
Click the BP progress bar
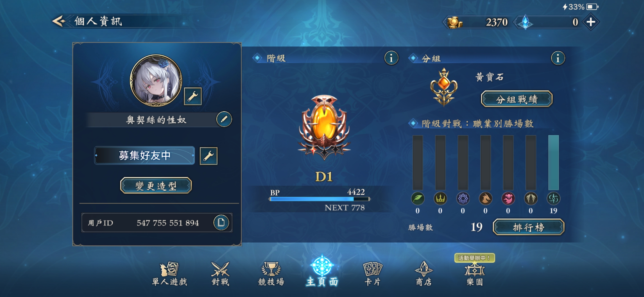(x=320, y=199)
